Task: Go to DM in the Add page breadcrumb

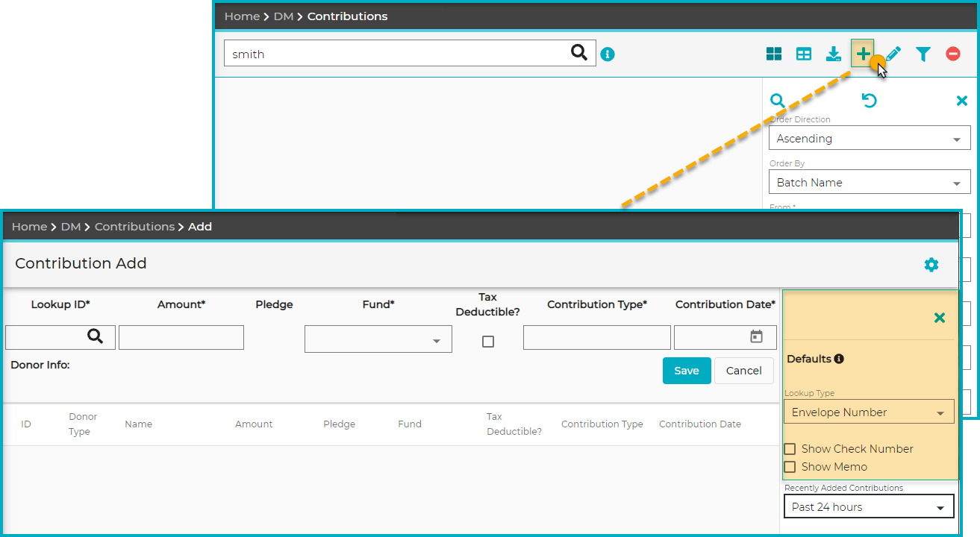Action: (x=71, y=226)
